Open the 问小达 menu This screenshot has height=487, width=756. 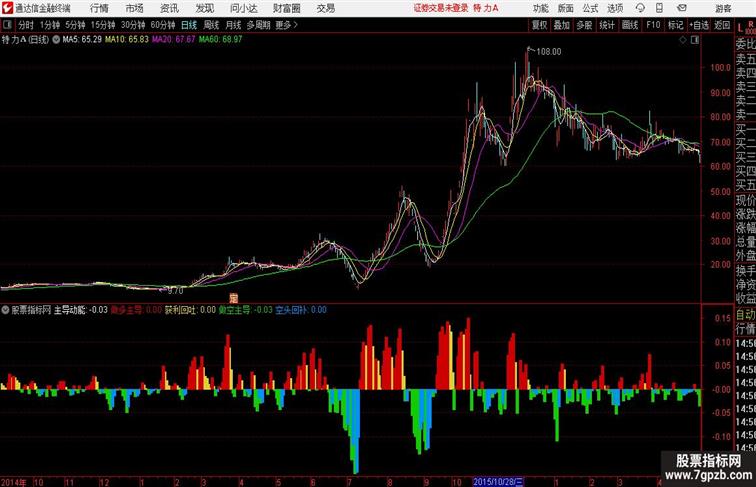[243, 8]
